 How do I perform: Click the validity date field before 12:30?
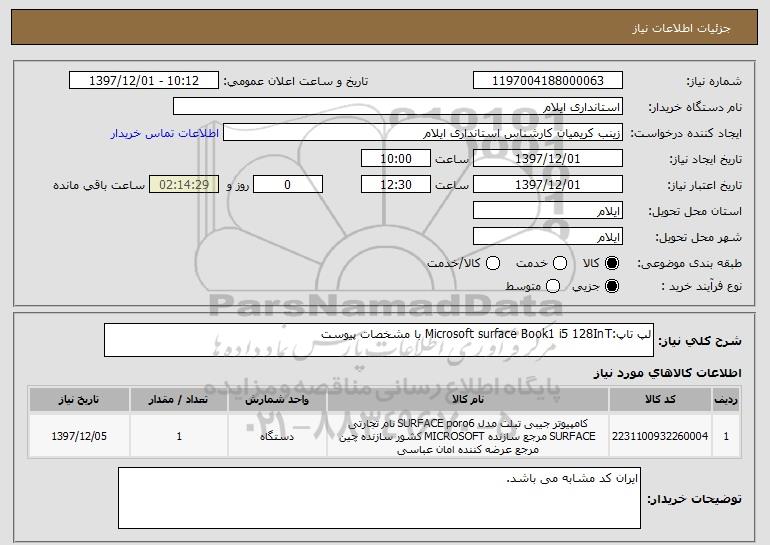[x=548, y=185]
